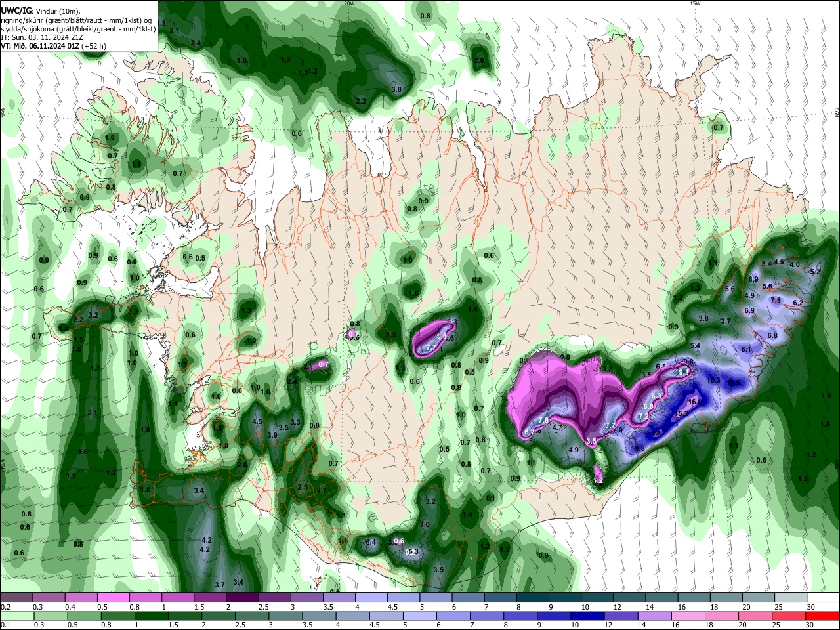Select the upper legend swatch starting at 4.5
This screenshot has height=630, width=840.
tap(403, 598)
